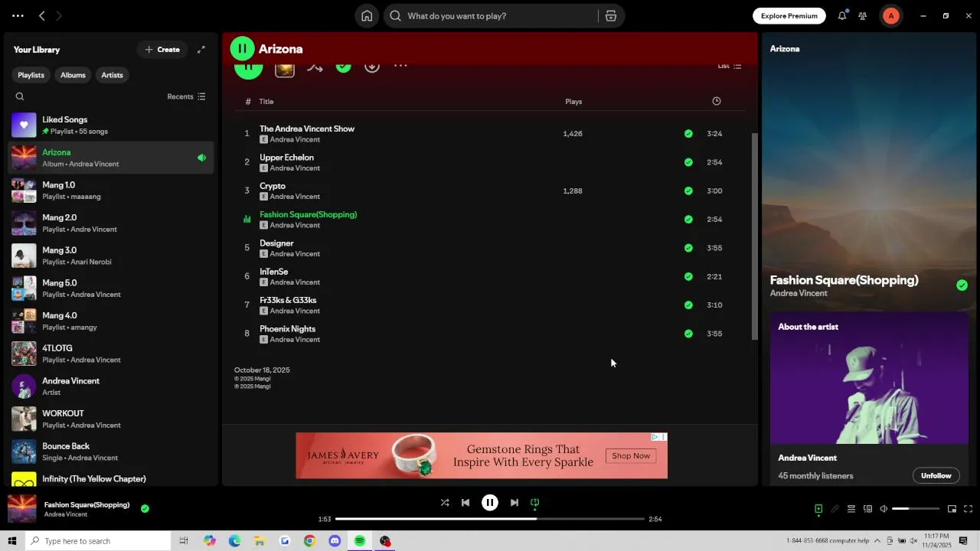Show hidden system tray icons

[x=877, y=541]
